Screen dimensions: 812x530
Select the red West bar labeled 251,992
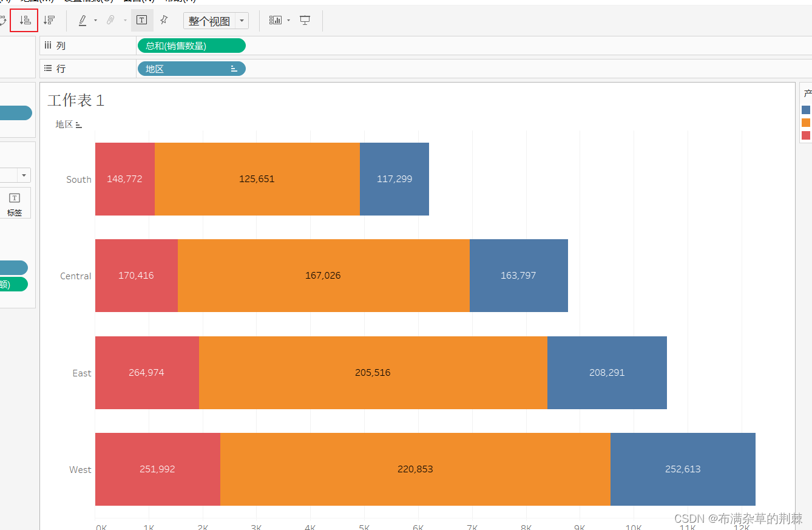tap(158, 469)
